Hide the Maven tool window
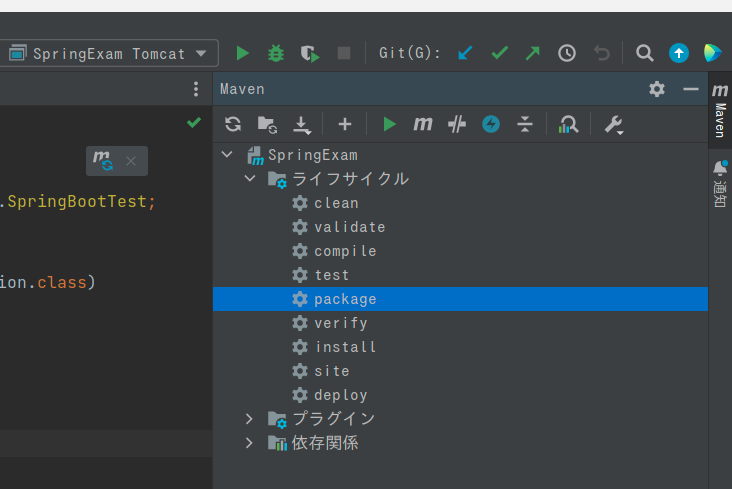Viewport: 732px width, 489px height. 690,89
